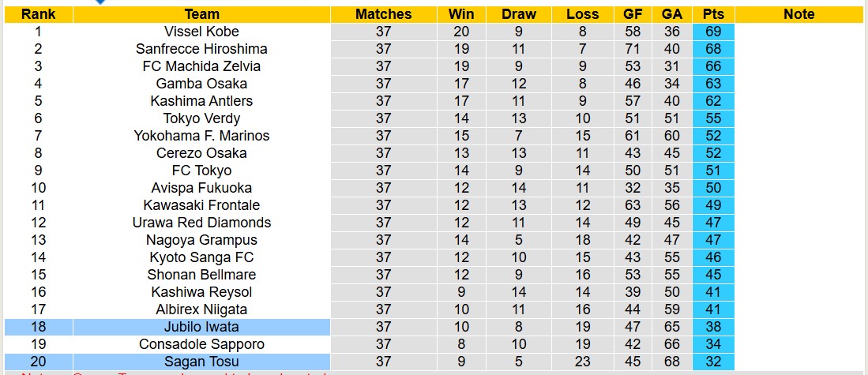Click the highlighted Sagan Tosu team cell

point(201,362)
